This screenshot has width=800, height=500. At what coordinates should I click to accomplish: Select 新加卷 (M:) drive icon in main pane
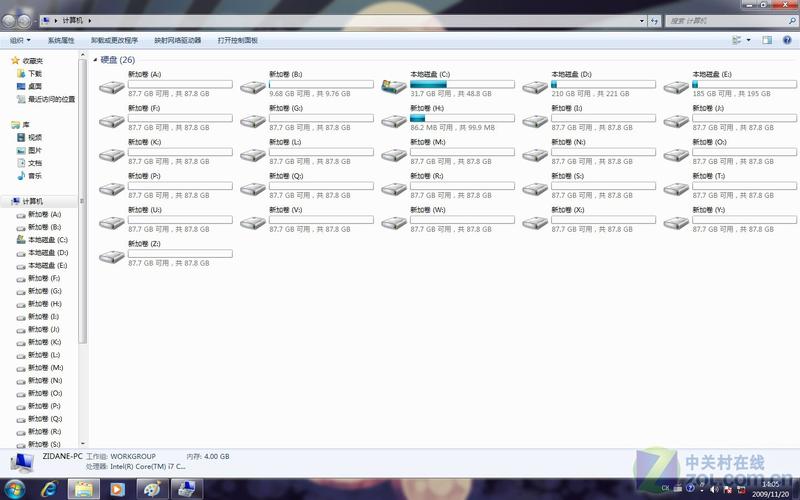click(394, 155)
